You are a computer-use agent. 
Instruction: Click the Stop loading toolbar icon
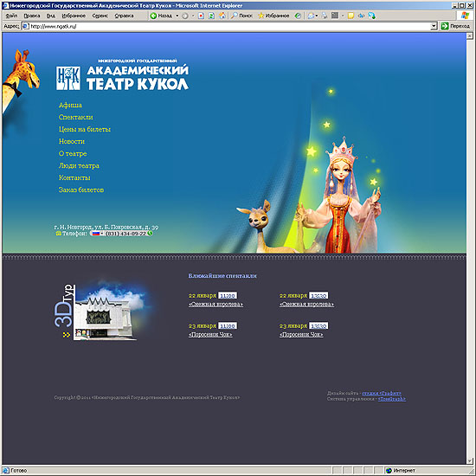tap(201, 16)
